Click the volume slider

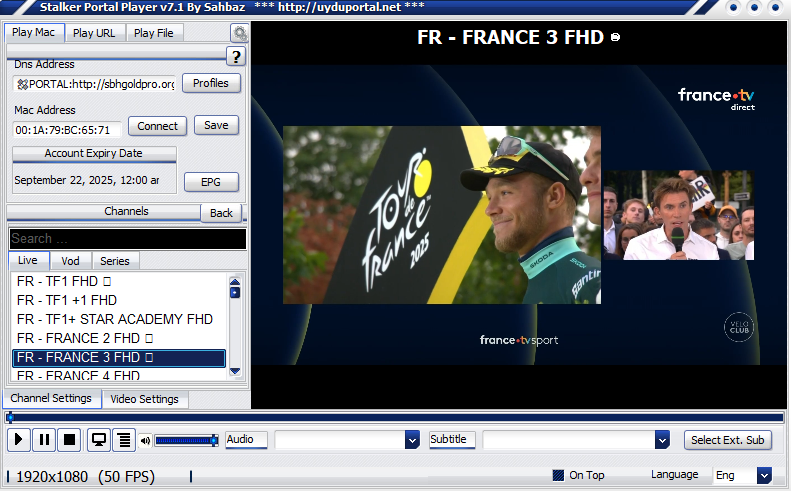pyautogui.click(x=186, y=441)
